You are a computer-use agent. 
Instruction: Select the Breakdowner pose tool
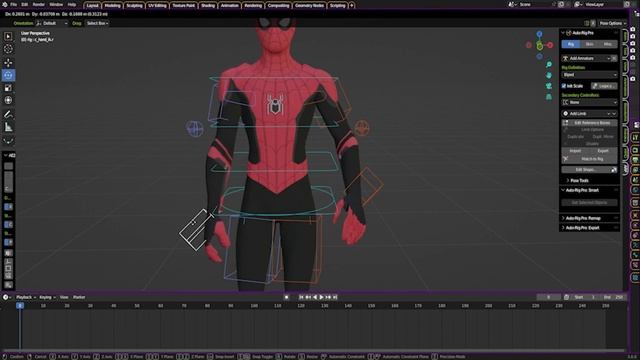(8, 141)
